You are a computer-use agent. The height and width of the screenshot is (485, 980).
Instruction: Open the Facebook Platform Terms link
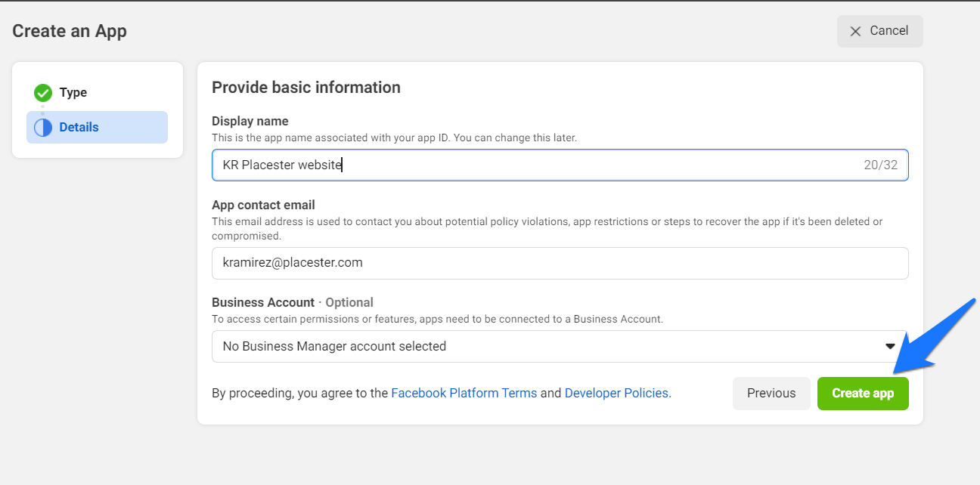point(464,393)
